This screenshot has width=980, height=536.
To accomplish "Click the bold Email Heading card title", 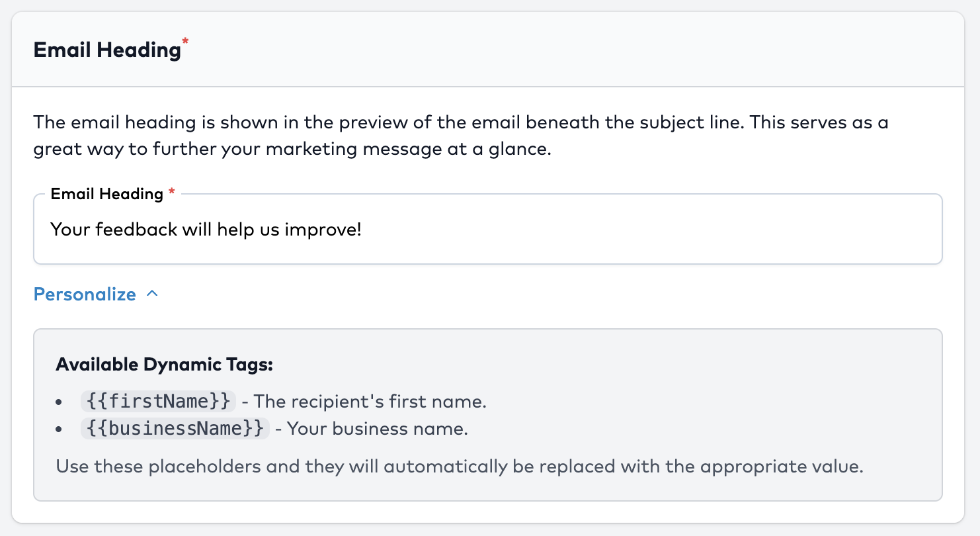I will coord(106,50).
